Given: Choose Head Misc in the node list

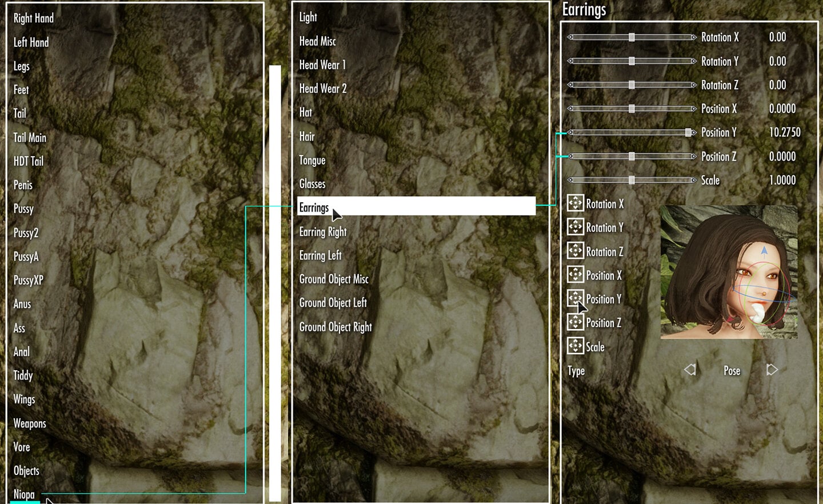Looking at the screenshot, I should (x=317, y=41).
